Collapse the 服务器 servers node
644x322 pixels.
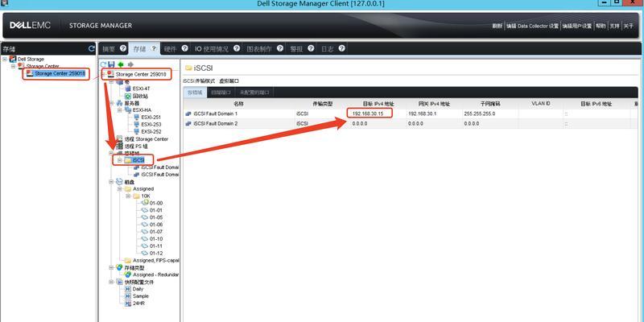[111, 103]
